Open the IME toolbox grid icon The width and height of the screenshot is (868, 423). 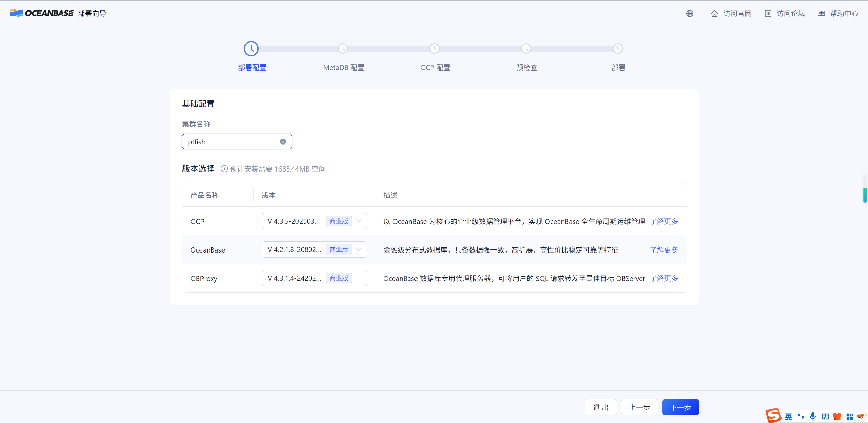click(x=850, y=416)
